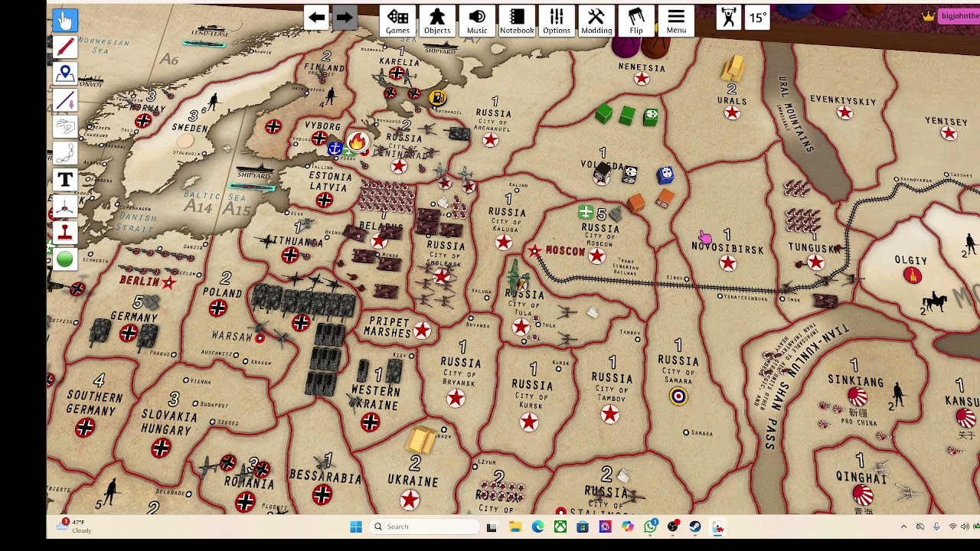Open Windows Start menu

click(356, 527)
